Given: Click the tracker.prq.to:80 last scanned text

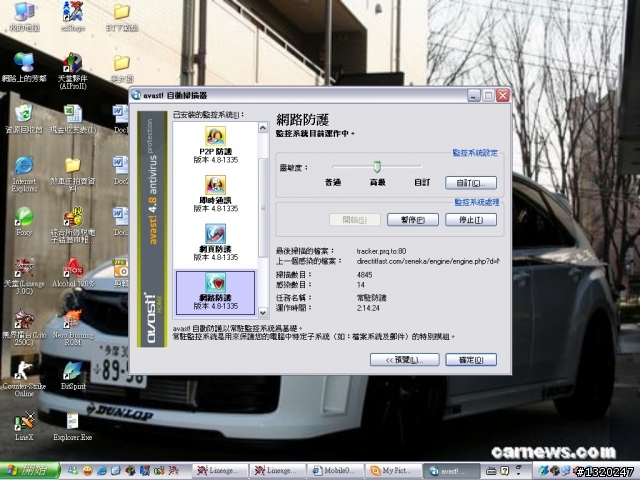Looking at the screenshot, I should pyautogui.click(x=381, y=251).
